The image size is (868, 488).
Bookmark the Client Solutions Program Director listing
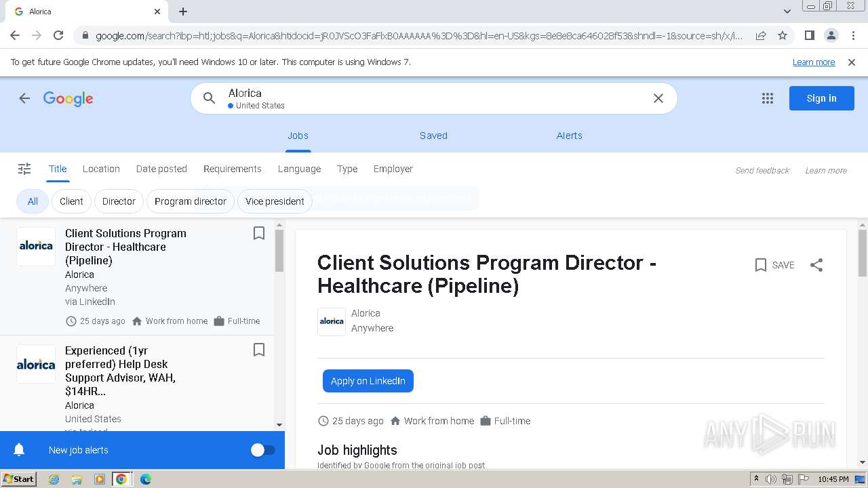pos(258,233)
